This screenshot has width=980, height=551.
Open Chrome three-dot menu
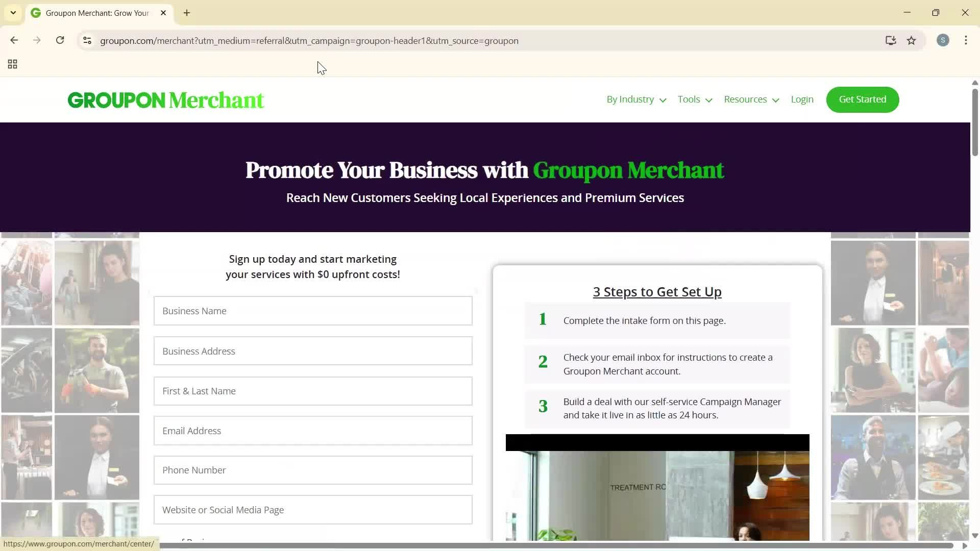(966, 40)
